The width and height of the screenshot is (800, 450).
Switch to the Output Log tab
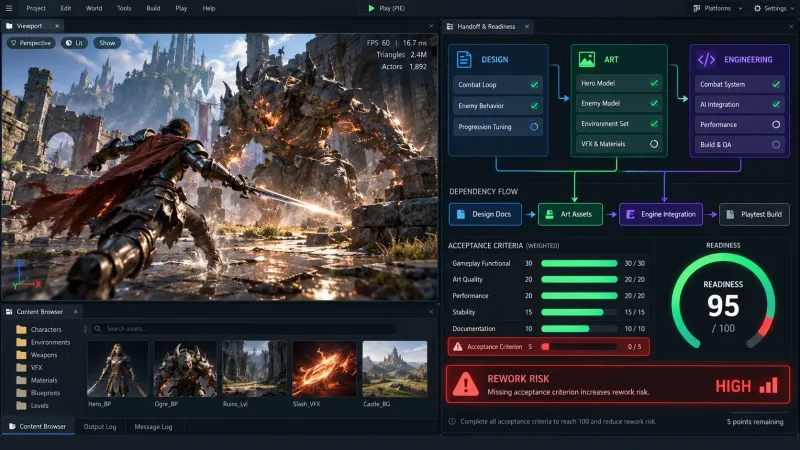pyautogui.click(x=100, y=427)
